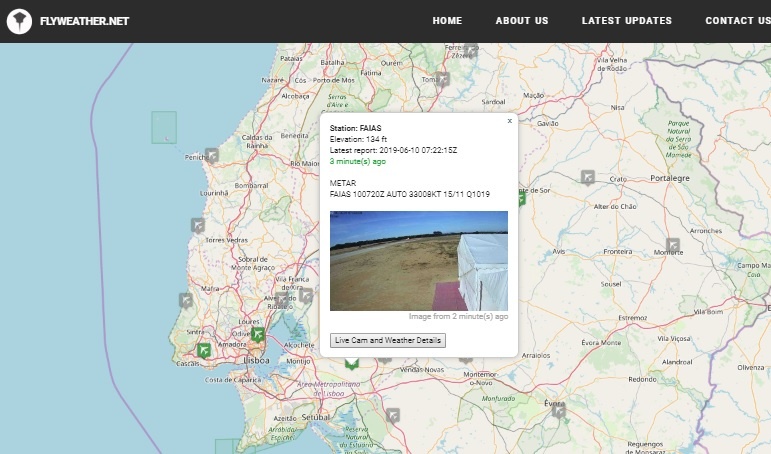Click the Estremoz label on the map
Viewport: 771px width, 454px height.
coord(632,318)
